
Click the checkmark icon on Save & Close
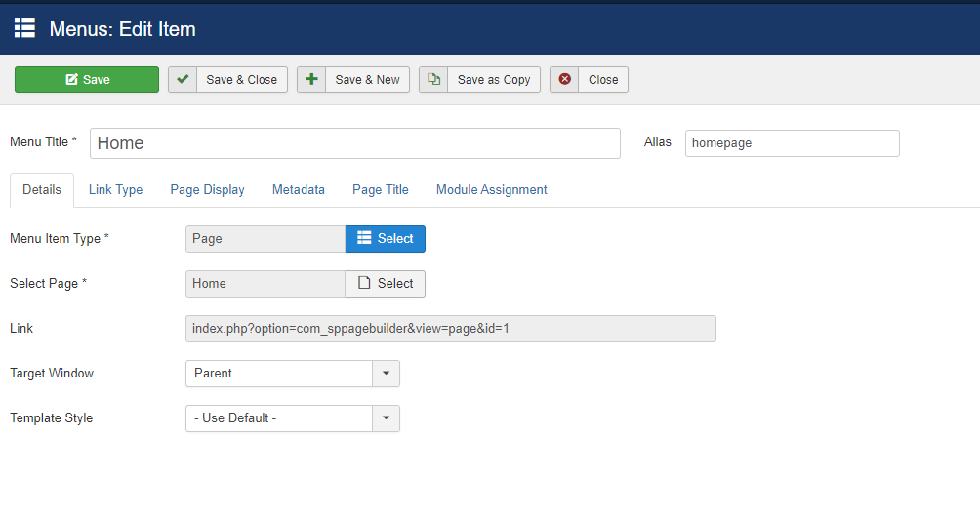183,79
